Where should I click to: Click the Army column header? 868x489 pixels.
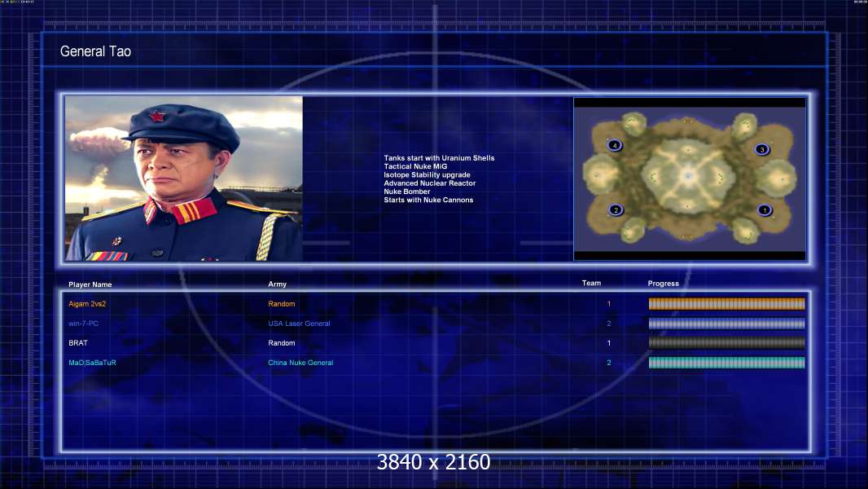pyautogui.click(x=278, y=284)
